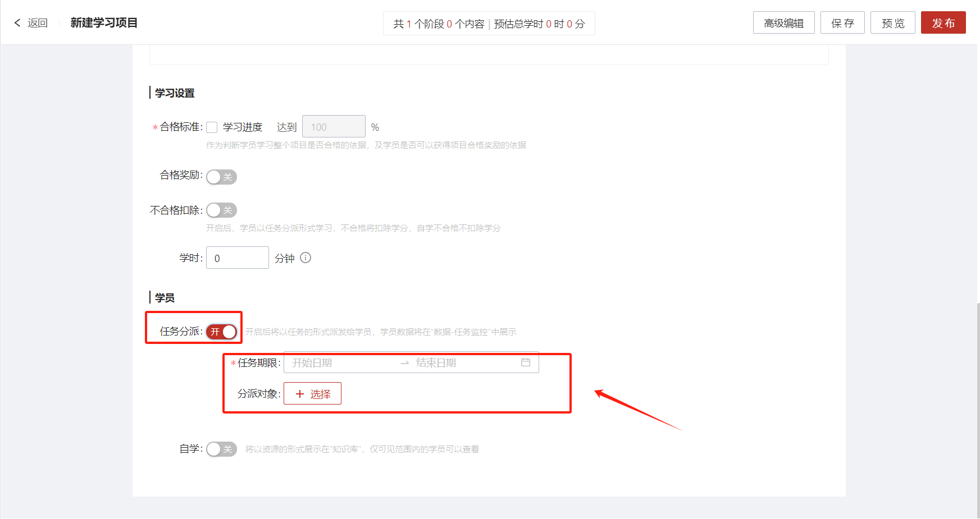The width and height of the screenshot is (980, 519).
Task: Focus the 学时 minutes input field
Action: (x=238, y=258)
